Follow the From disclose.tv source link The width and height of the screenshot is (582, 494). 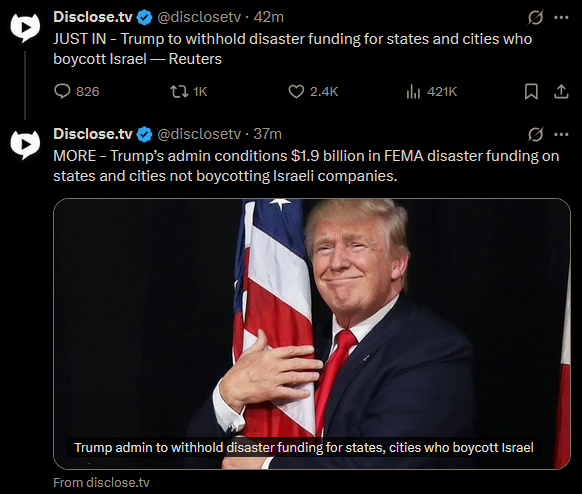click(101, 482)
